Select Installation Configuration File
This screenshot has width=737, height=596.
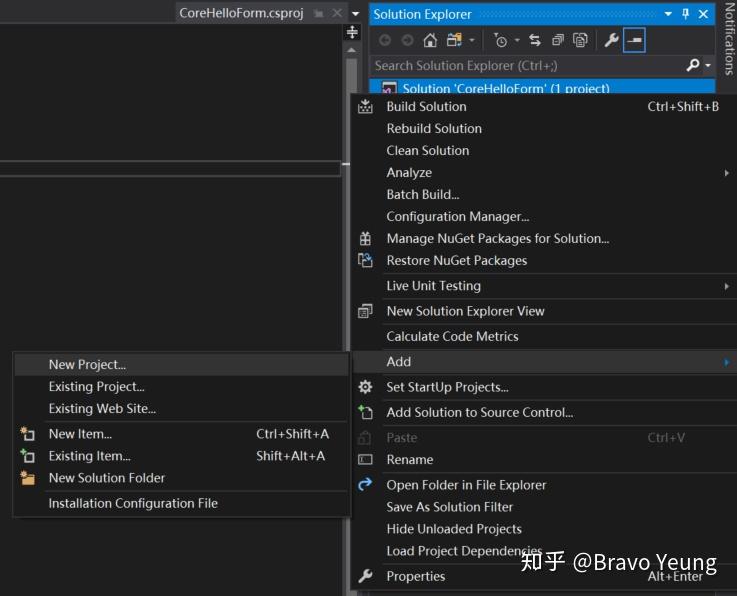pos(181,503)
